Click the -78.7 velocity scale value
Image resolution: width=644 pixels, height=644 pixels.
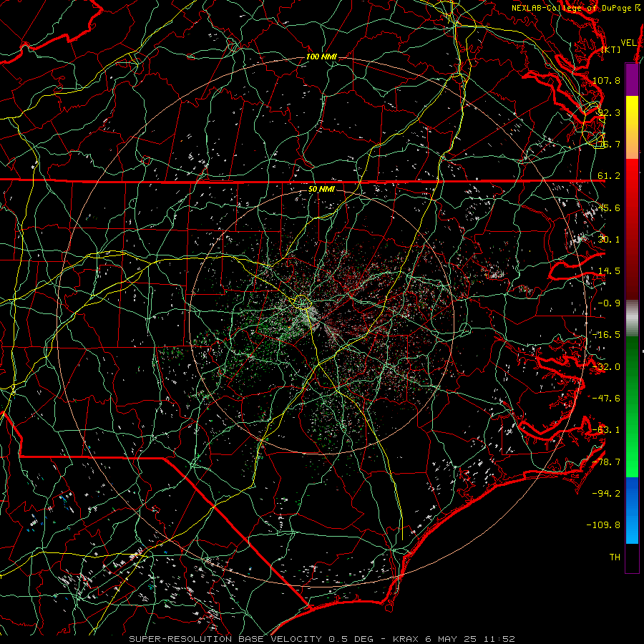607,462
